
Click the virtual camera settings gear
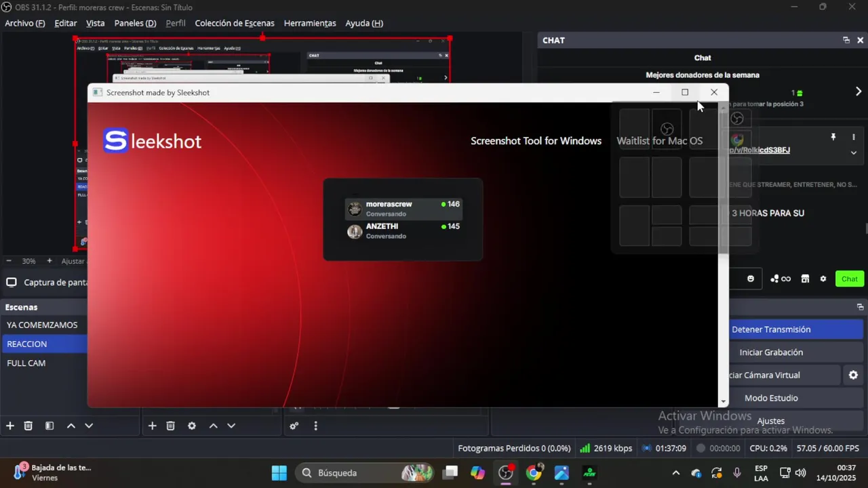click(853, 375)
